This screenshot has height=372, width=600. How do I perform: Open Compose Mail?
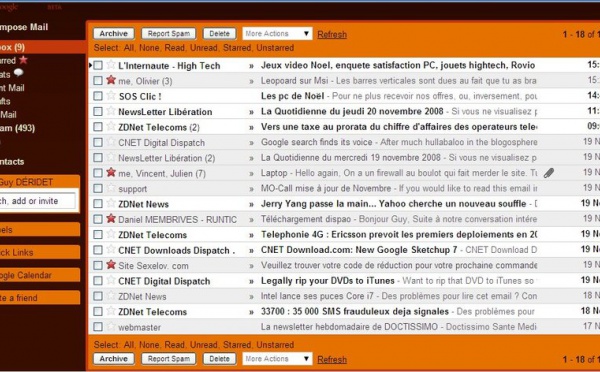click(x=24, y=27)
